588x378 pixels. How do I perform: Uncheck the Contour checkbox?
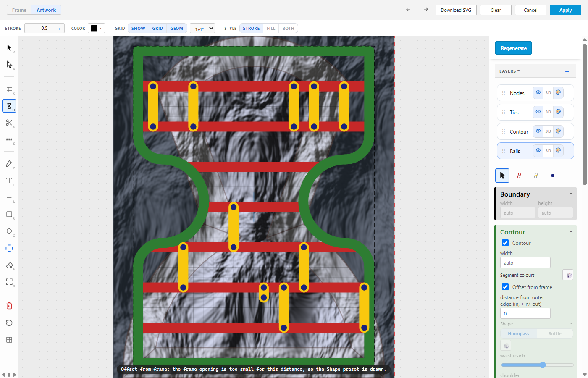point(505,243)
